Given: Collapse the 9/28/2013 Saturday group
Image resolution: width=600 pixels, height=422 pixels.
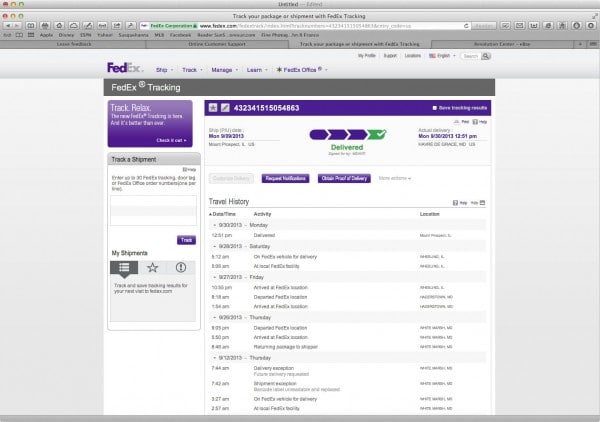Looking at the screenshot, I should (x=214, y=246).
